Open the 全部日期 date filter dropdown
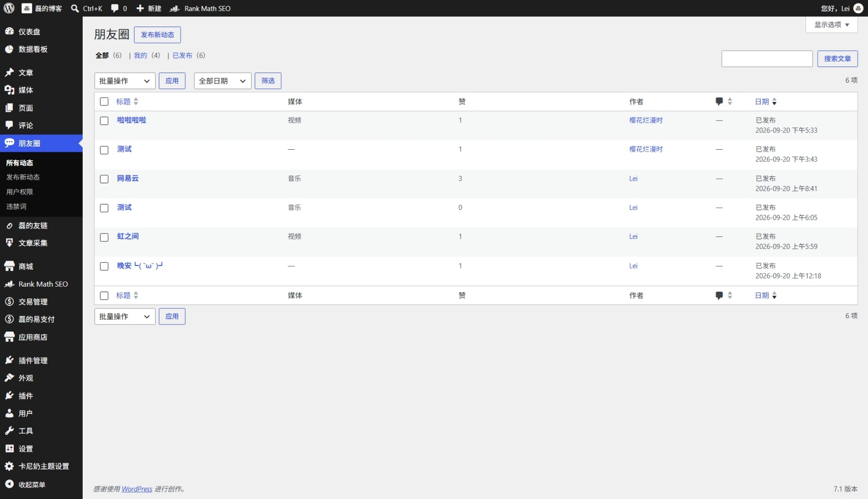This screenshot has width=868, height=499. (x=223, y=81)
